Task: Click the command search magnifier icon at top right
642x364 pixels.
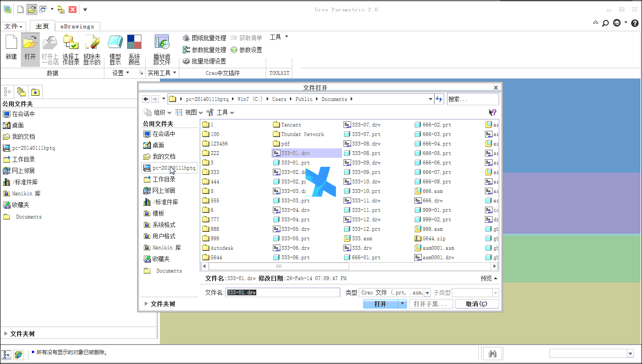Action: point(605,23)
